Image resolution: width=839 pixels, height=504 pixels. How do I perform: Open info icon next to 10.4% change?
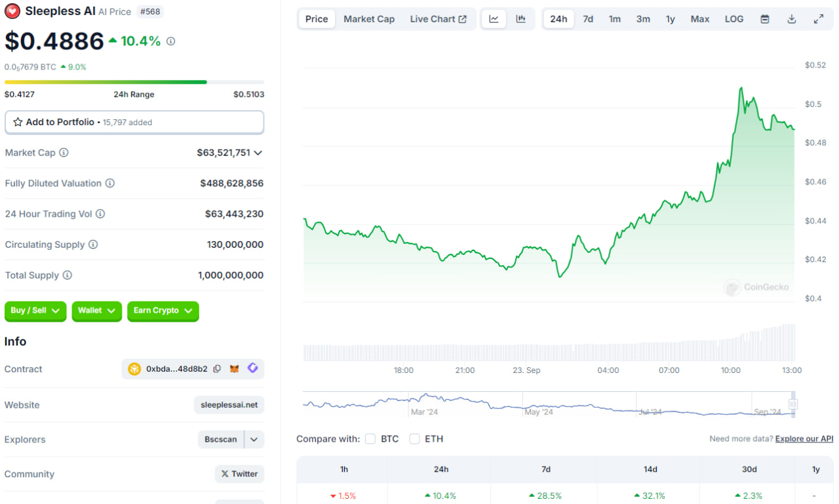[171, 41]
